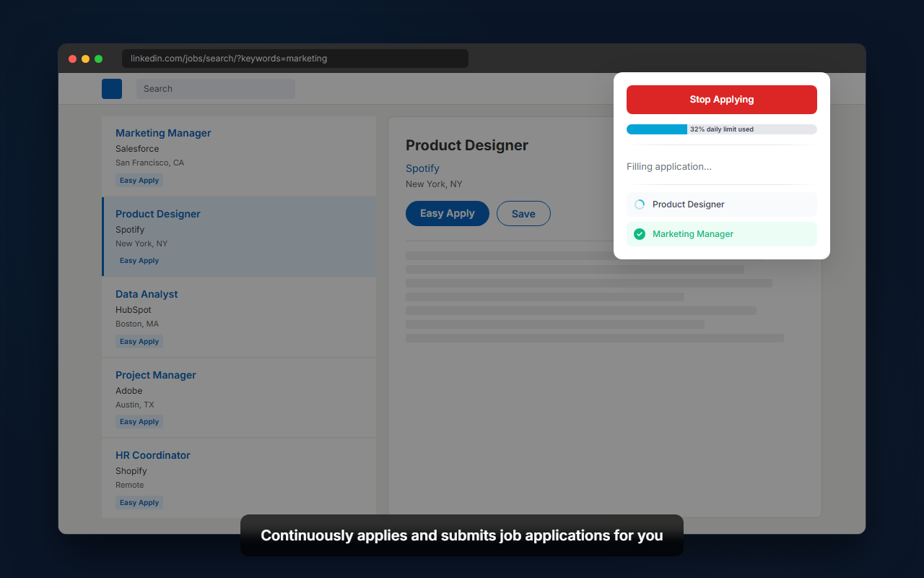Click the Product Designer row in the applying panel

coord(721,204)
